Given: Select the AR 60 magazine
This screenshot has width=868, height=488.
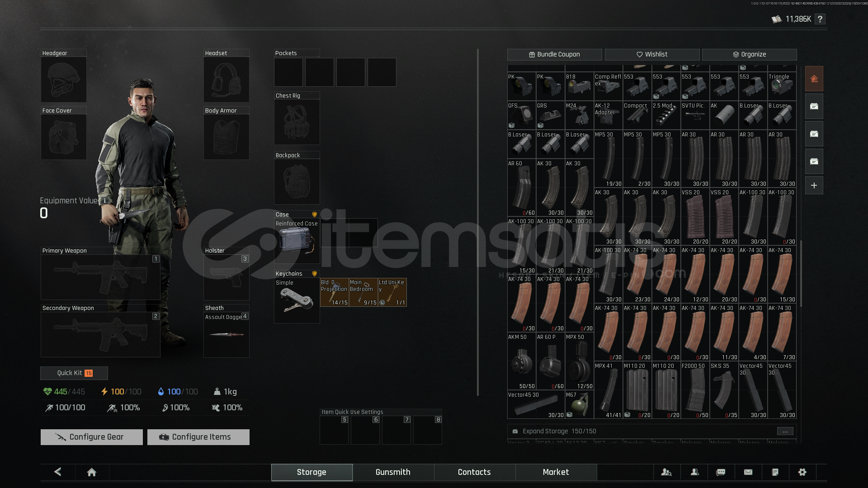Looking at the screenshot, I should 522,188.
